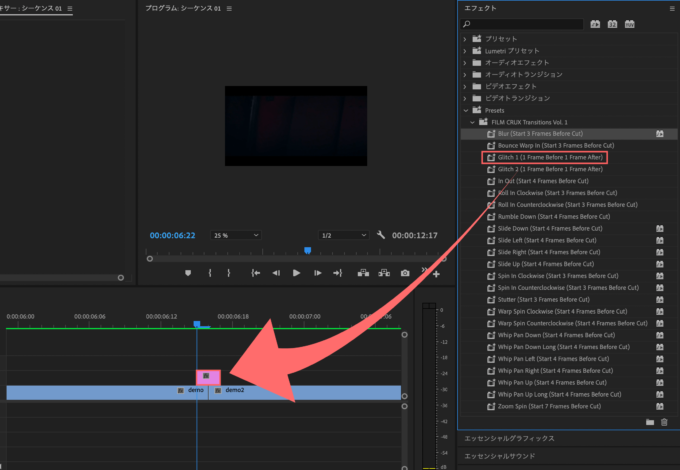
Task: Export a frame with camera icon
Action: pos(405,273)
